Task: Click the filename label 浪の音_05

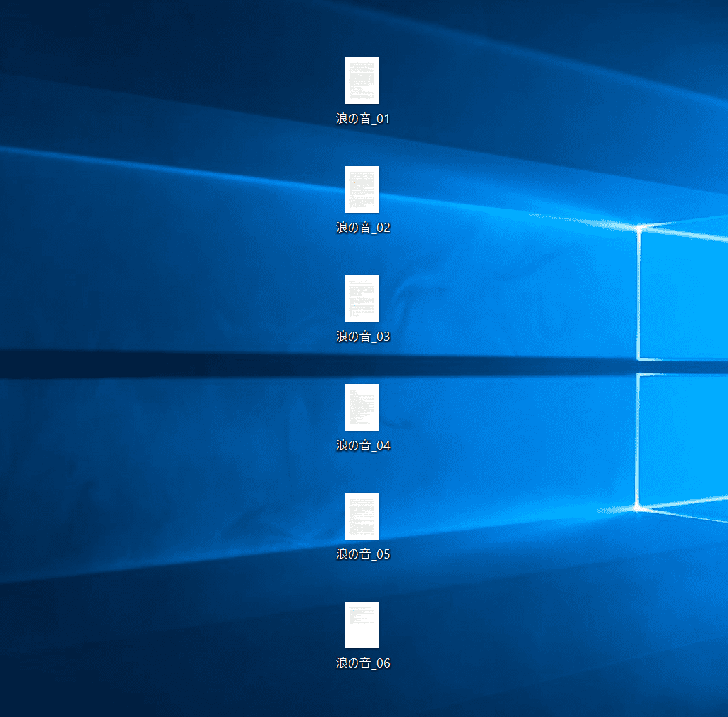Action: point(362,554)
